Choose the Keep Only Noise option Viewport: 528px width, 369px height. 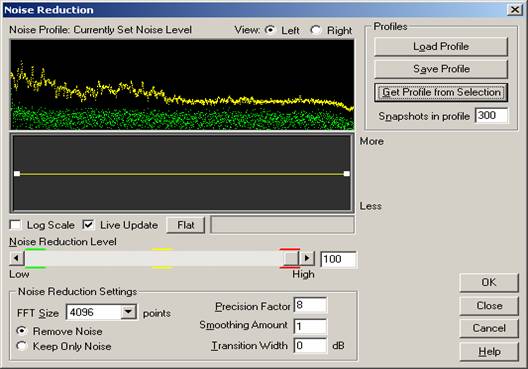point(22,346)
